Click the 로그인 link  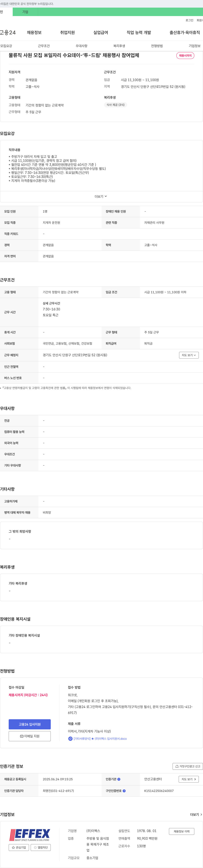pos(189,20)
